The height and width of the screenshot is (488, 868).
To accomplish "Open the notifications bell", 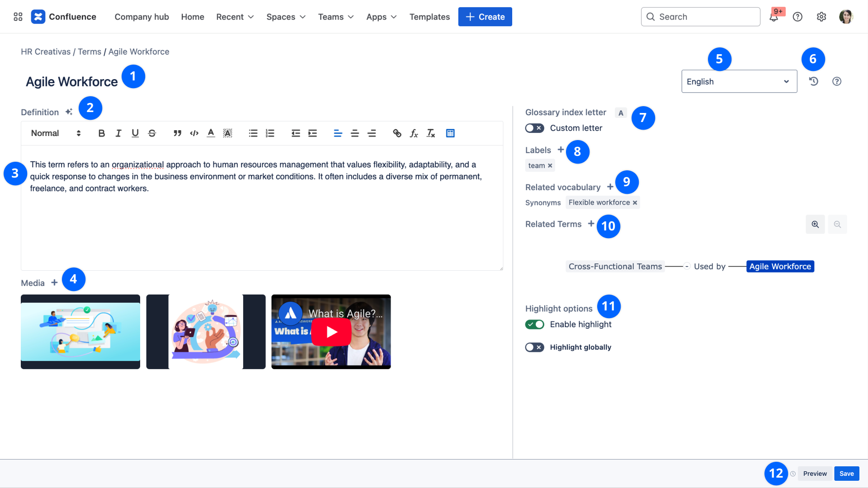I will [x=774, y=17].
